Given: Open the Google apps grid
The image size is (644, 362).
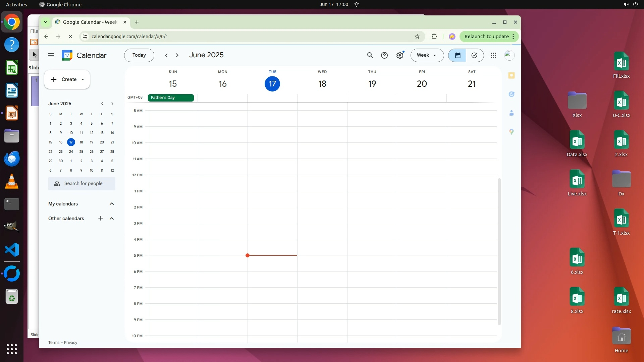Looking at the screenshot, I should click(x=493, y=55).
